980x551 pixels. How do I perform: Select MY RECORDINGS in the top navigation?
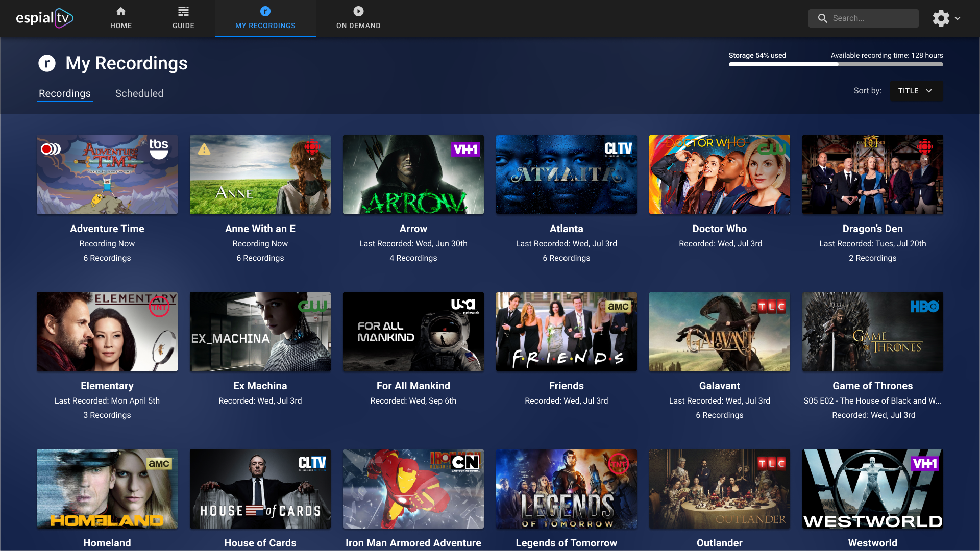[x=265, y=18]
